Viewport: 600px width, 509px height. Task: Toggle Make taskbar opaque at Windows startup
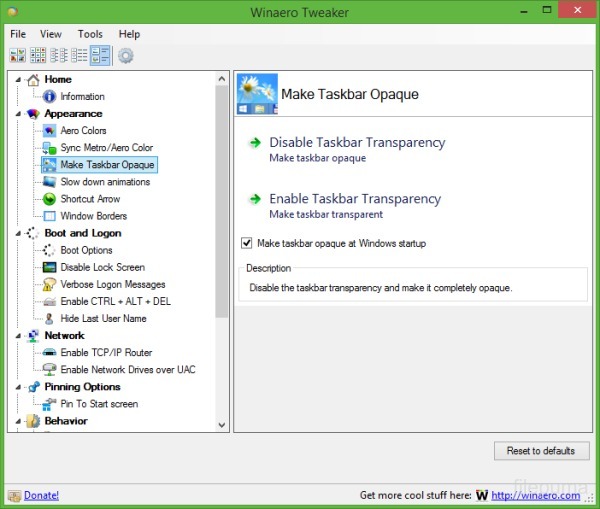pyautogui.click(x=247, y=243)
